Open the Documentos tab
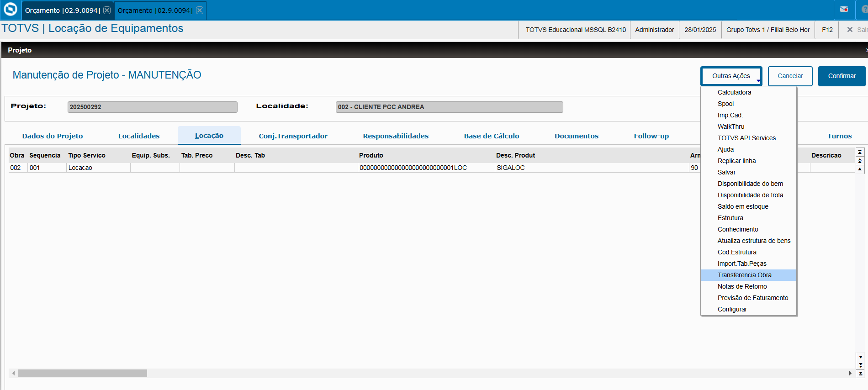Viewport: 868px width, 390px height. (x=577, y=136)
